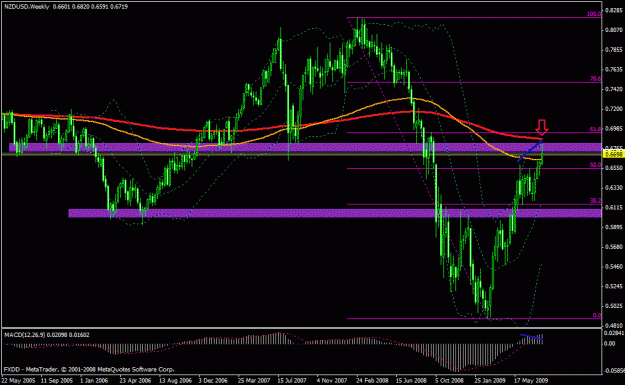Click the FXDD - MetaTrader copyright text
Screen dimensions: 625x385
[89, 369]
